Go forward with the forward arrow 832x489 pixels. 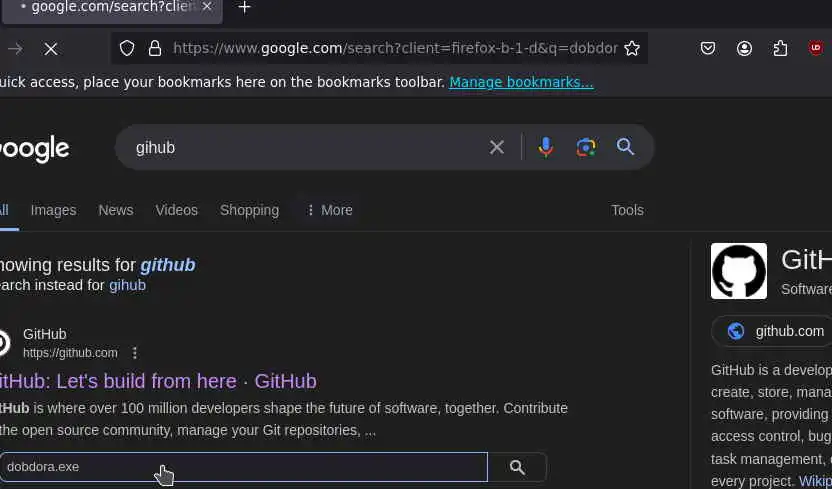pyautogui.click(x=15, y=49)
